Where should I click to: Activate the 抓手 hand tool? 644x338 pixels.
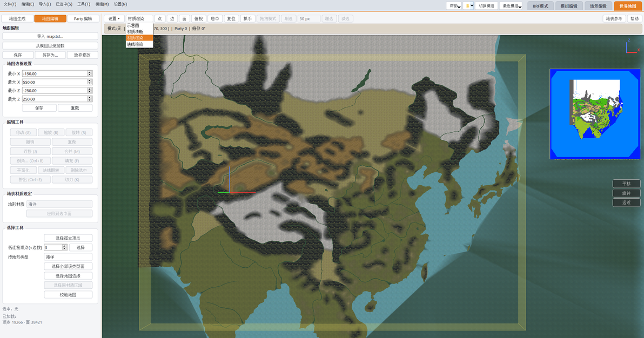coord(247,18)
